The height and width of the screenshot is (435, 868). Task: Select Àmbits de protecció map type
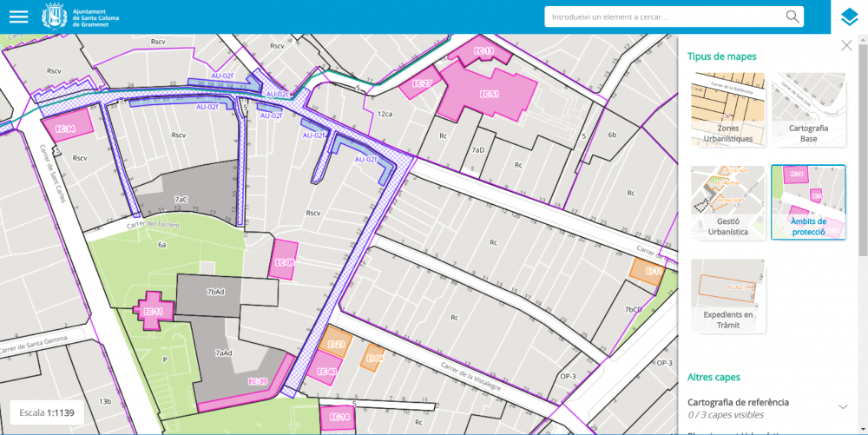[808, 202]
